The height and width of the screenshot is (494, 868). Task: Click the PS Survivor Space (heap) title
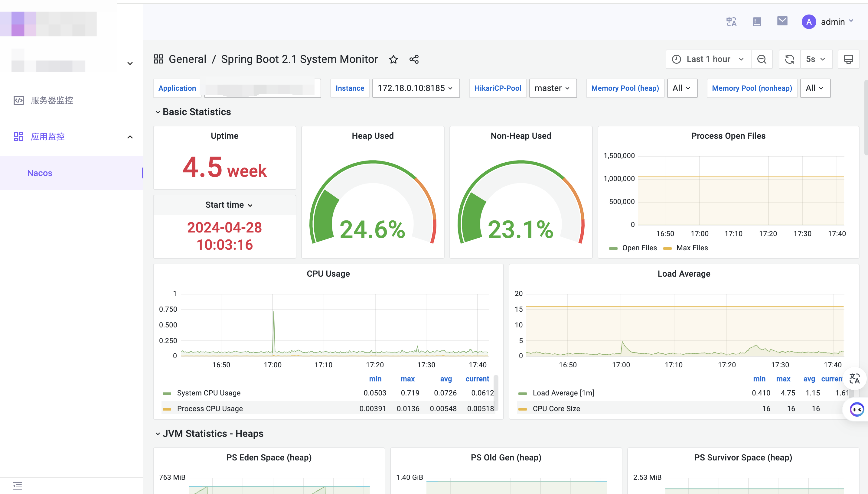point(743,458)
